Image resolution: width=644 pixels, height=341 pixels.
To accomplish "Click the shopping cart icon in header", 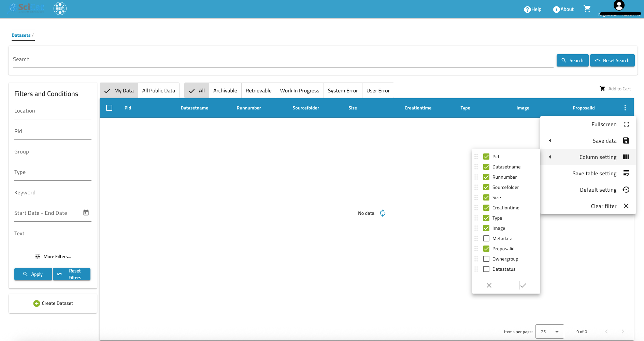I will [x=587, y=9].
